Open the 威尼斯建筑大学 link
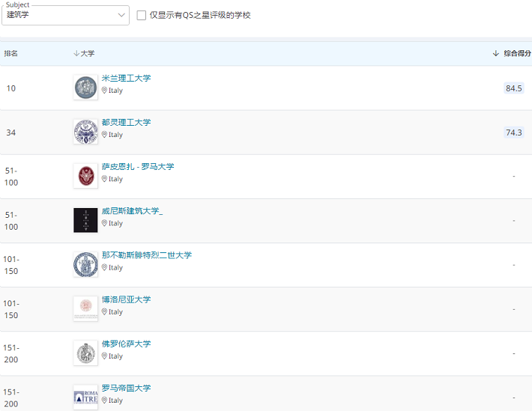532x411 pixels. coord(133,211)
